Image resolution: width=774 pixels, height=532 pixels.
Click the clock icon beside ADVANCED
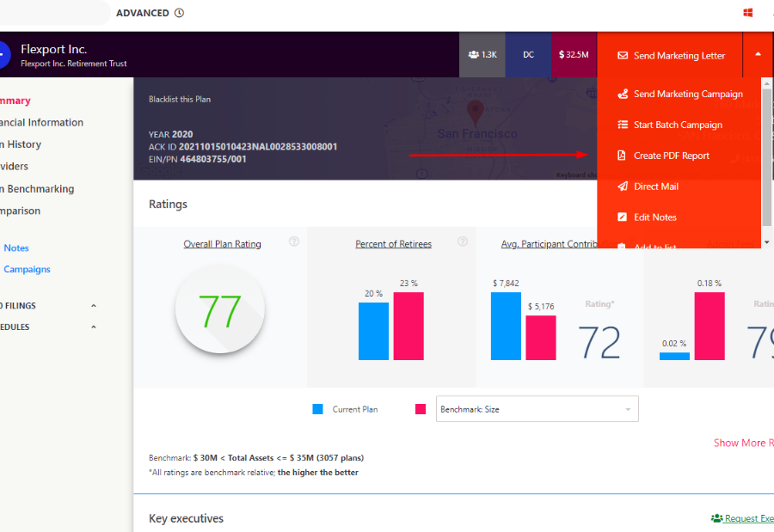179,13
